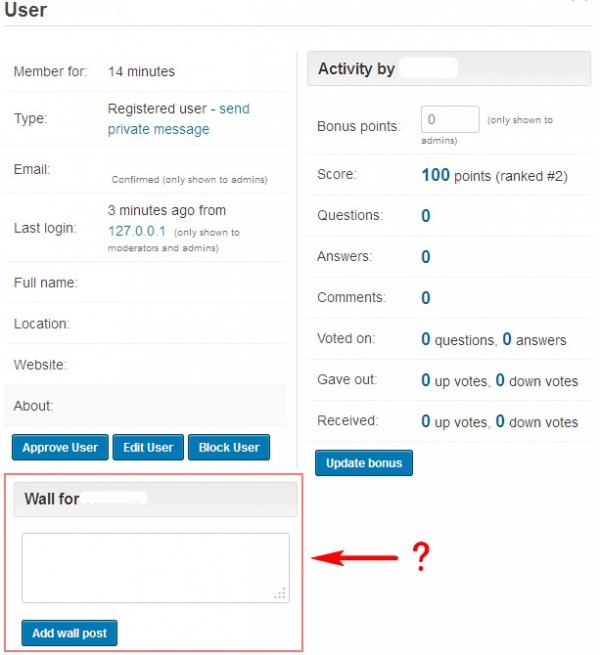Click the Comments count number
The image size is (600, 655).
point(426,298)
